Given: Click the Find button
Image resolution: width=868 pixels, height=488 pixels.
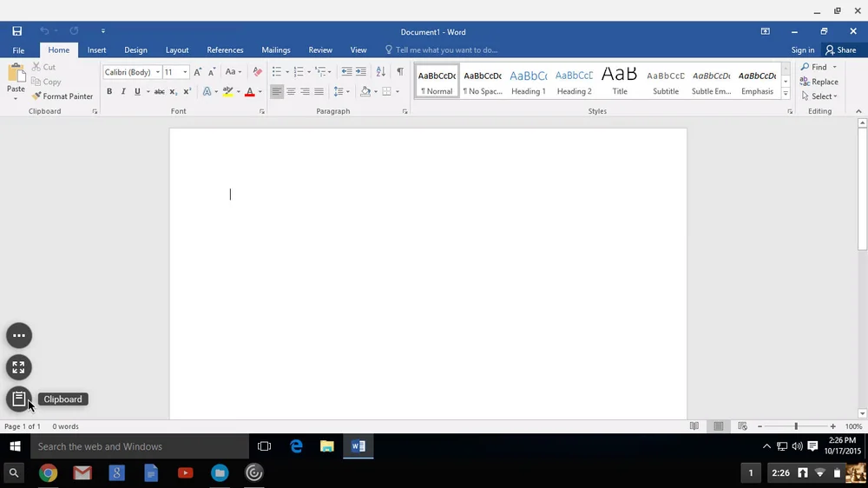Looking at the screenshot, I should point(814,67).
